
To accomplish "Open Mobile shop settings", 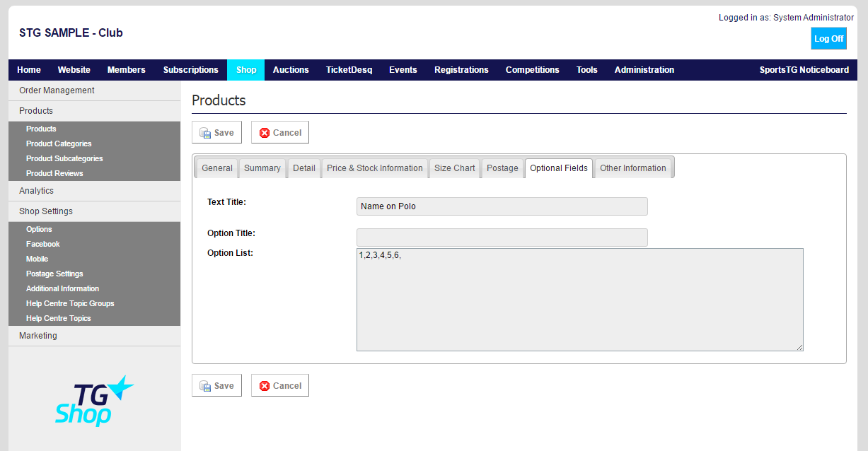I will click(x=37, y=259).
